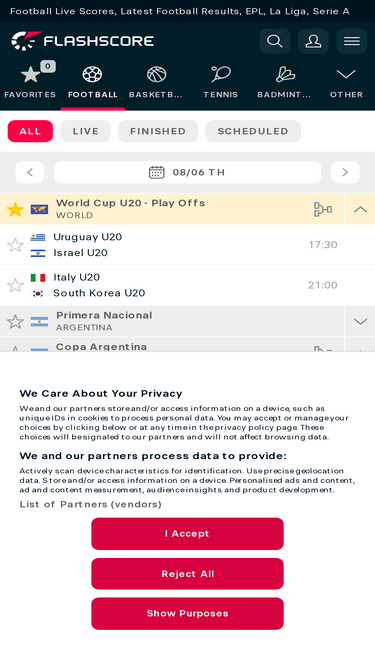Screen dimensions: 375x667
Task: Open Favorites star in sports bar
Action: tap(30, 75)
